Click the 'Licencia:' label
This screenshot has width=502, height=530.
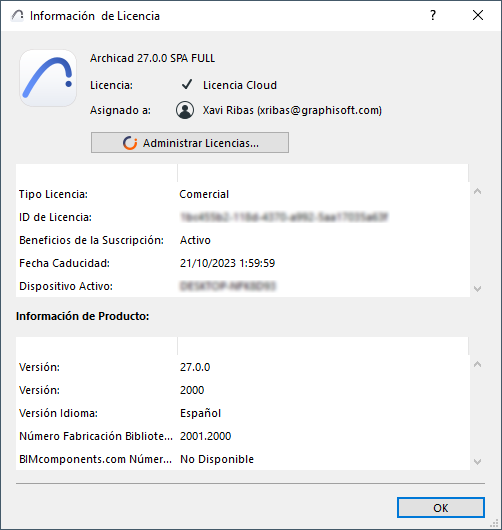point(111,85)
